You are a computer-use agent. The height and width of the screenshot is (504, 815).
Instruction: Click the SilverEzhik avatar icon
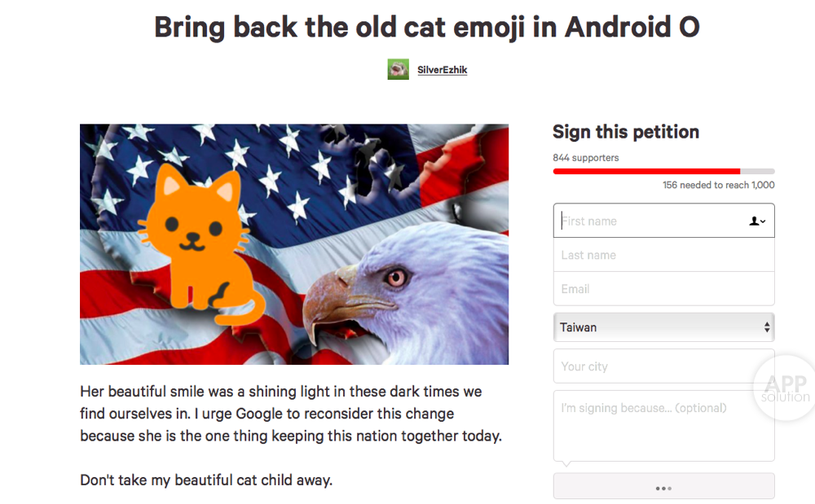(x=398, y=69)
